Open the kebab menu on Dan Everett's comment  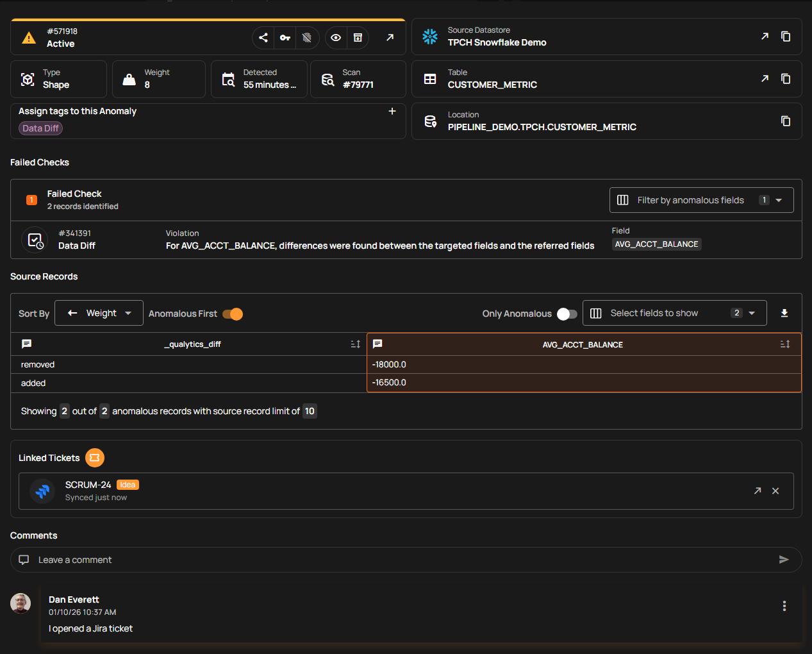pyautogui.click(x=784, y=605)
